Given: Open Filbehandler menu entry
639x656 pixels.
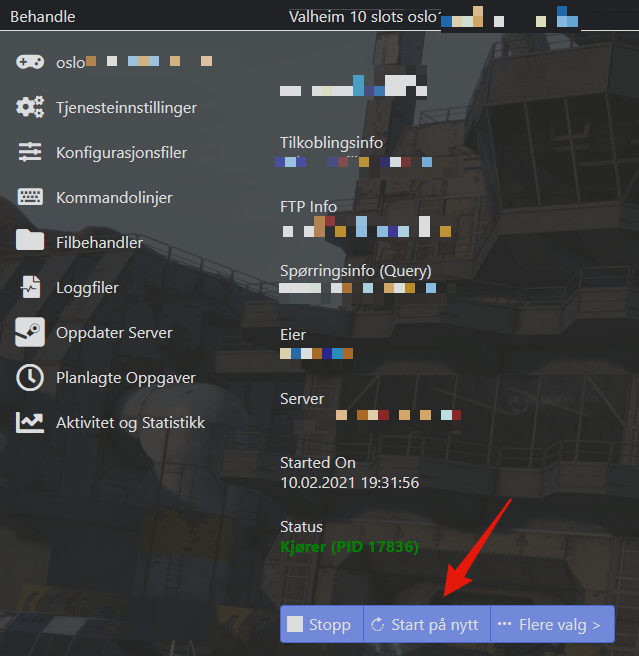Looking at the screenshot, I should tap(100, 243).
